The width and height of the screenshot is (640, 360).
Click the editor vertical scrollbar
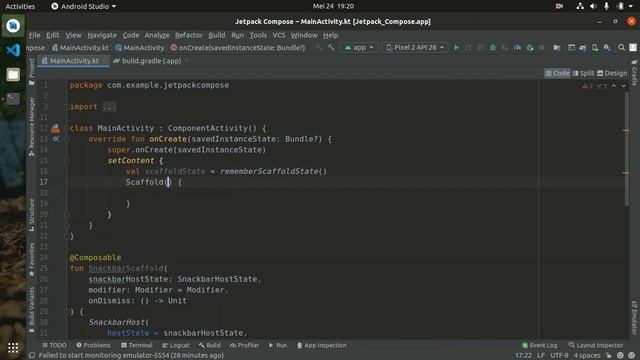(x=627, y=149)
